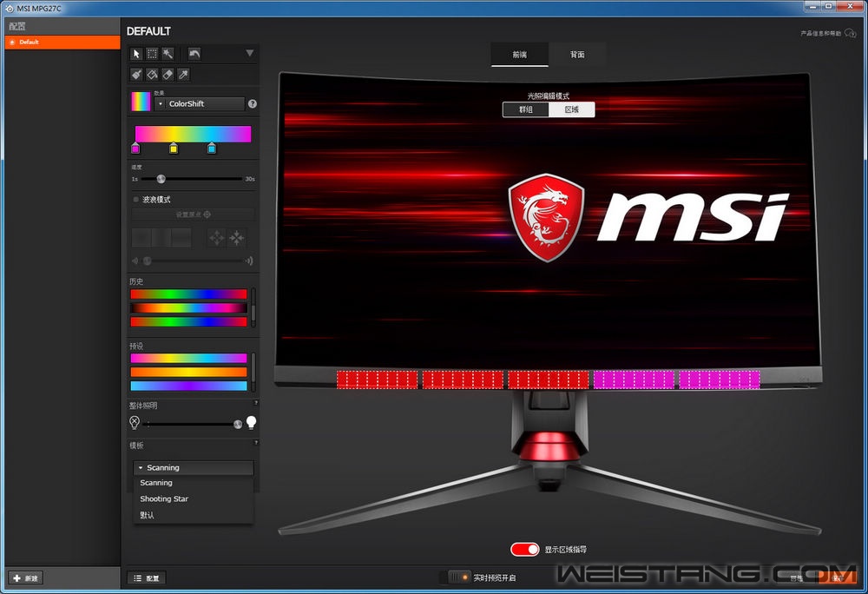Apply the orange-yellow preset gradient
This screenshot has width=868, height=594.
188,372
